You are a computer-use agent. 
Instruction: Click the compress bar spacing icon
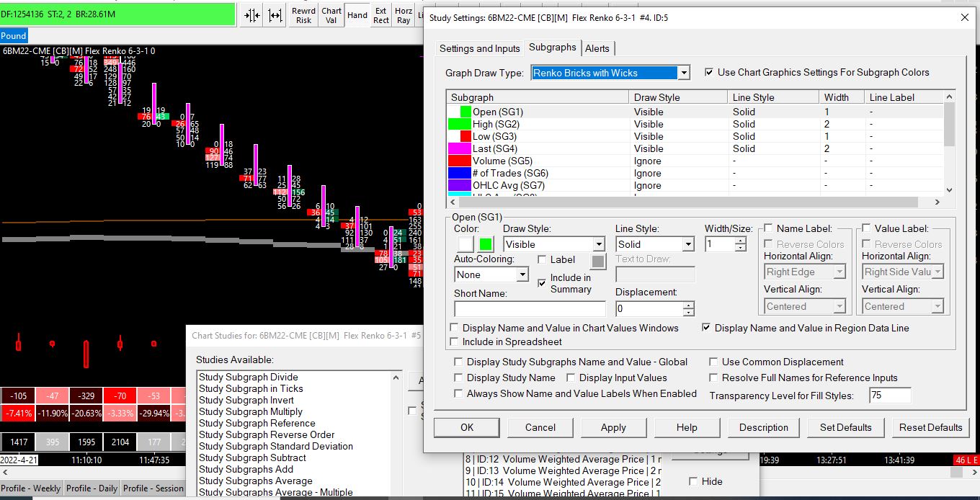point(252,14)
